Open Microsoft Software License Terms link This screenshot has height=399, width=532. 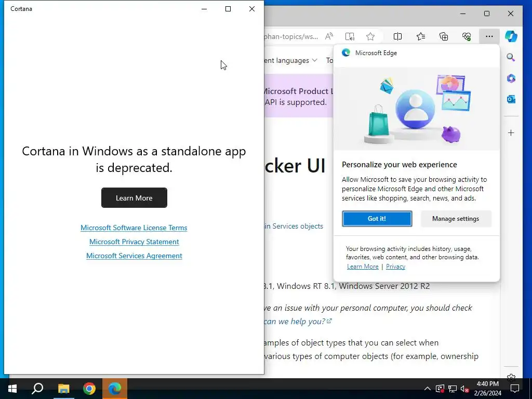(x=134, y=228)
